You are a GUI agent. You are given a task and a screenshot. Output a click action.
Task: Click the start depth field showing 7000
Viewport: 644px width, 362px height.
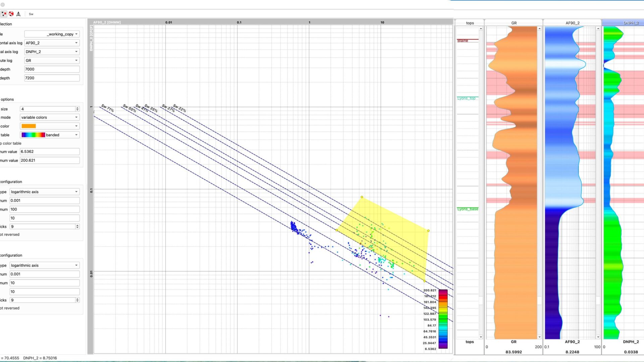tap(52, 69)
